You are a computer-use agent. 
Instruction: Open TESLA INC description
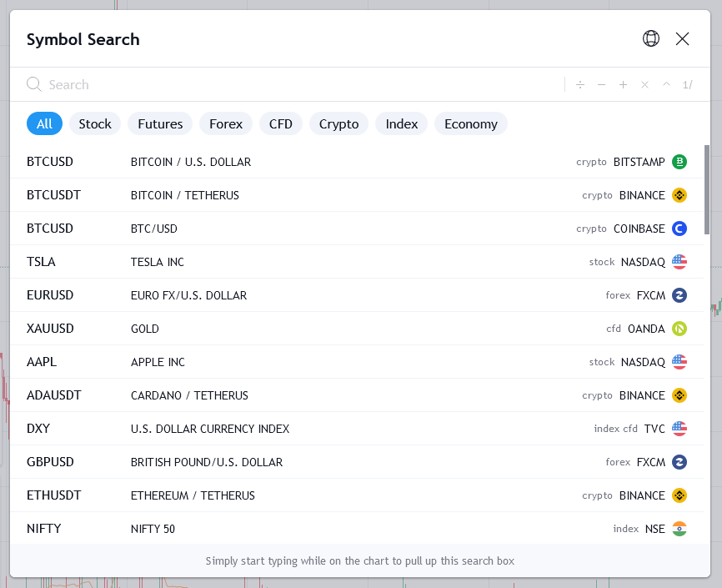tap(157, 262)
